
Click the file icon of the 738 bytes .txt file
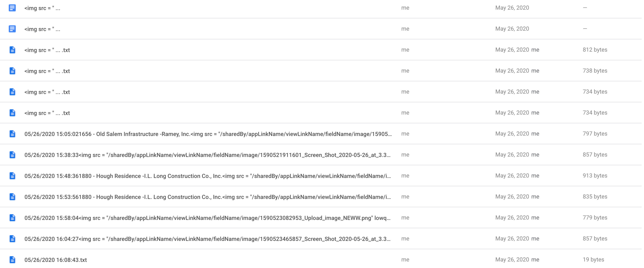tap(12, 71)
